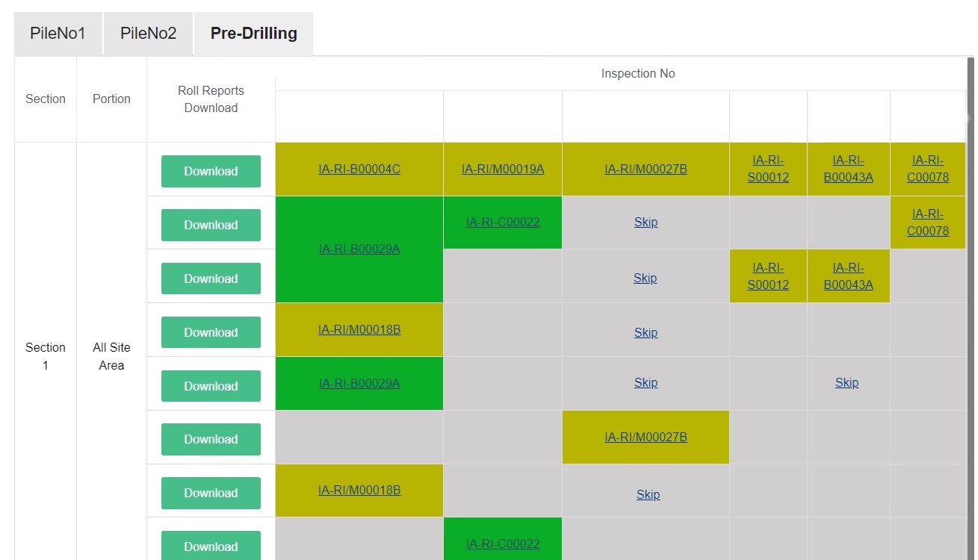Click the bottom-row IA-RI-C00022 green cell link

click(503, 544)
